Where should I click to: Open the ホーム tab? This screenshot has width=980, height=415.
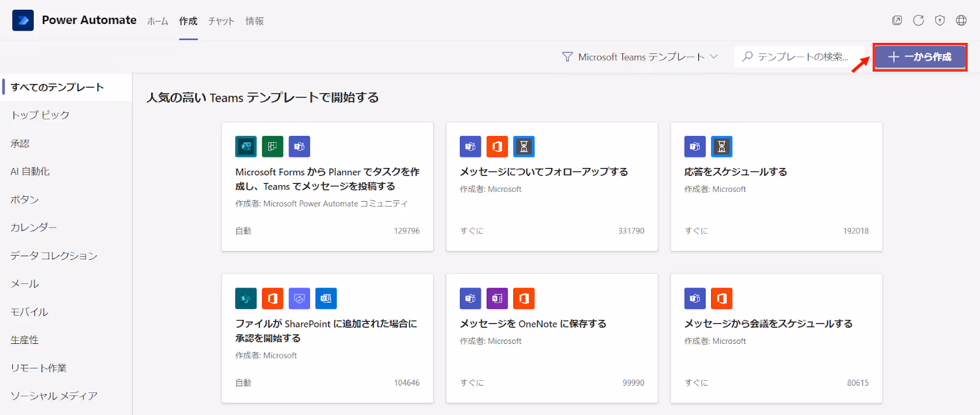[158, 21]
